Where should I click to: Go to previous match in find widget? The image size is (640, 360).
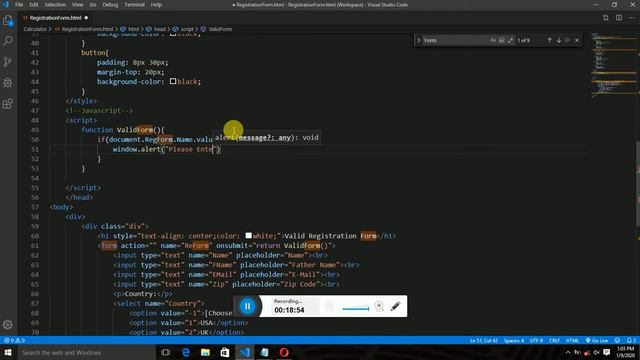click(x=549, y=40)
